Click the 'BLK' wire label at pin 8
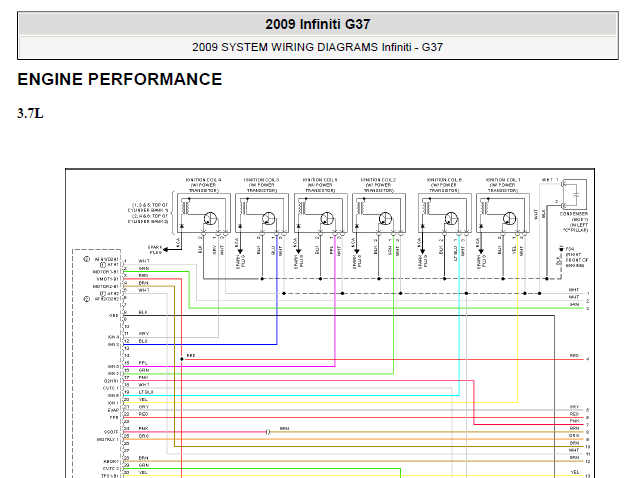Image resolution: width=636 pixels, height=478 pixels. coord(143,312)
